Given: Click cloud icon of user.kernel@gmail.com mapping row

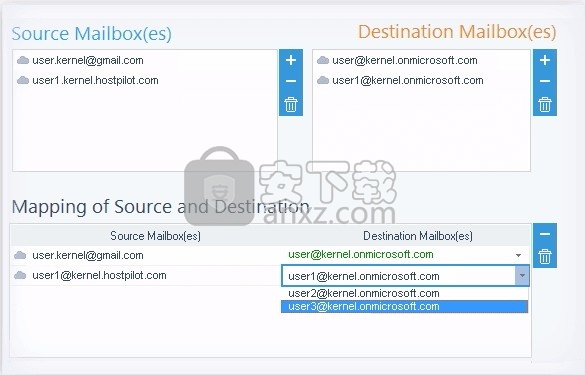Looking at the screenshot, I should (20, 255).
